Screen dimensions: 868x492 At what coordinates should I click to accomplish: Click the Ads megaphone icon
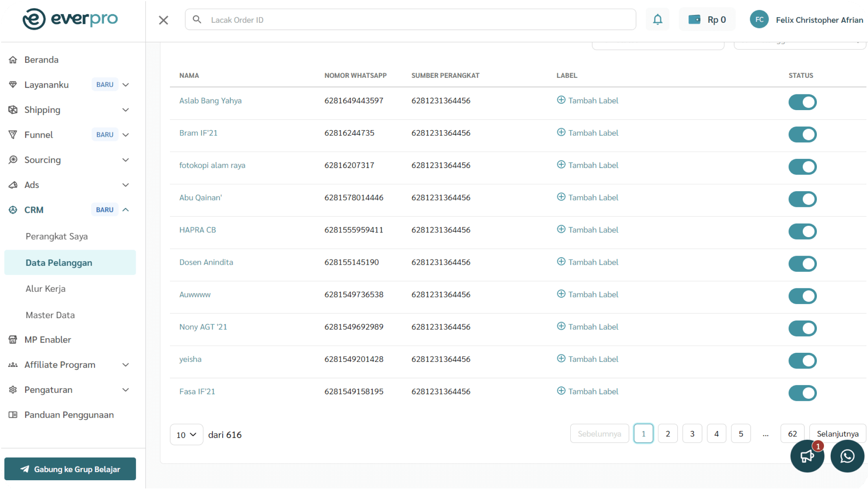13,185
